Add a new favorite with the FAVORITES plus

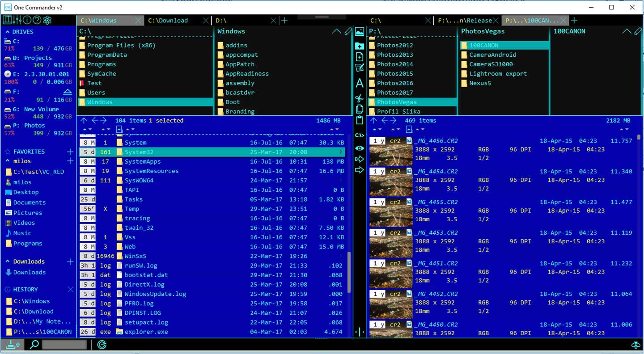(70, 152)
